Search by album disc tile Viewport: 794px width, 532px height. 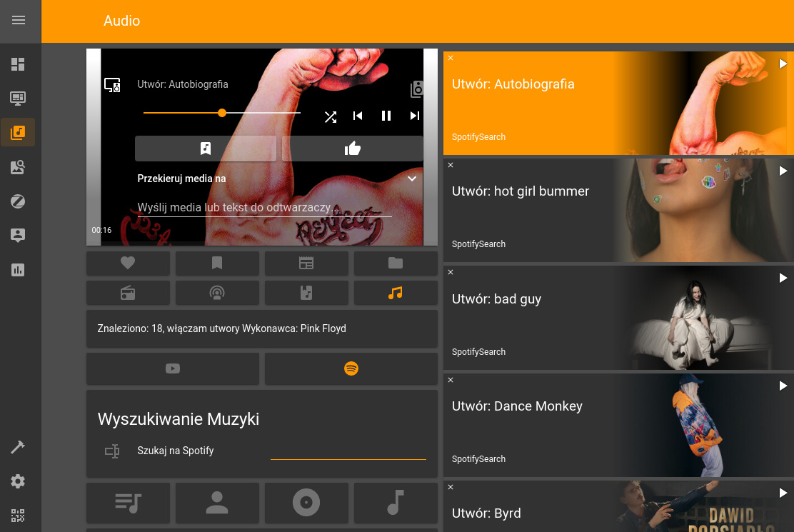306,503
